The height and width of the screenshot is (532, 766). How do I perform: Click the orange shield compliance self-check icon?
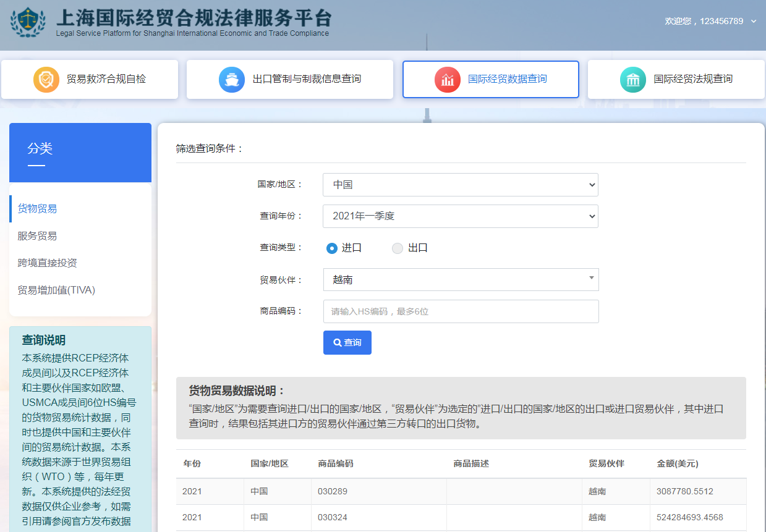[46, 80]
